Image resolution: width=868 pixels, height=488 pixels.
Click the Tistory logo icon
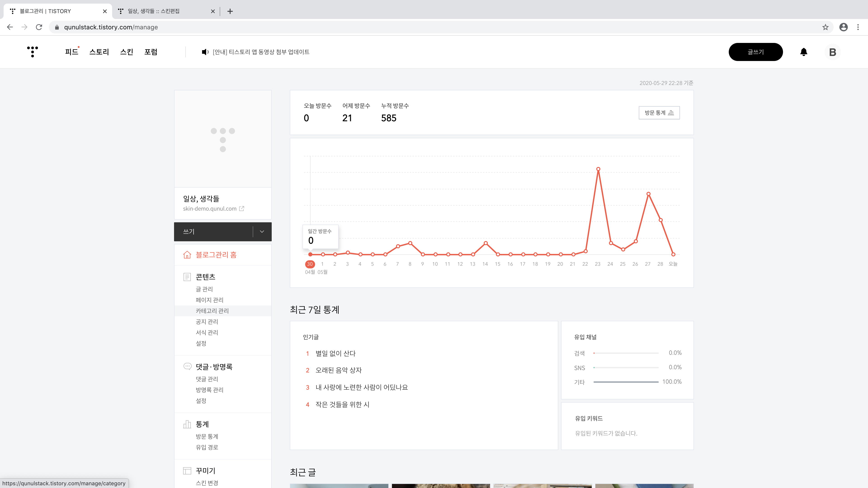pyautogui.click(x=32, y=52)
